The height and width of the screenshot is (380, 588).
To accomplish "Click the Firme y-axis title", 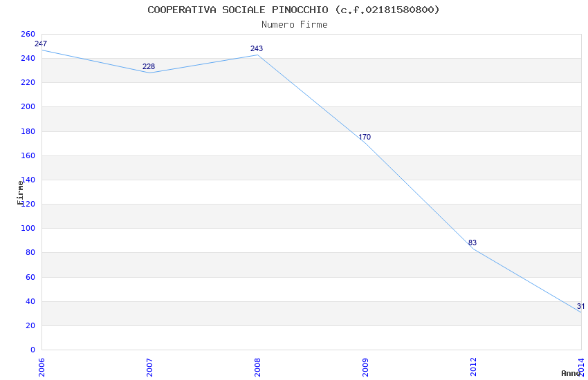I will click(x=20, y=192).
